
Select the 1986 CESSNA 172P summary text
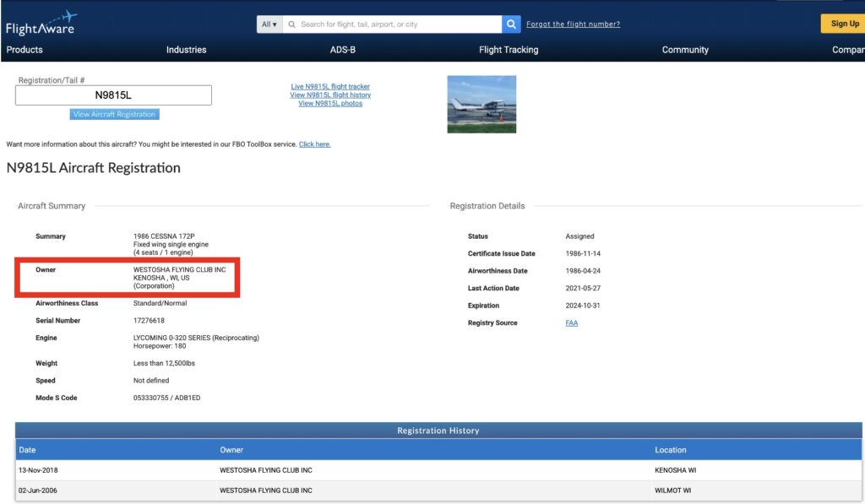(x=164, y=236)
